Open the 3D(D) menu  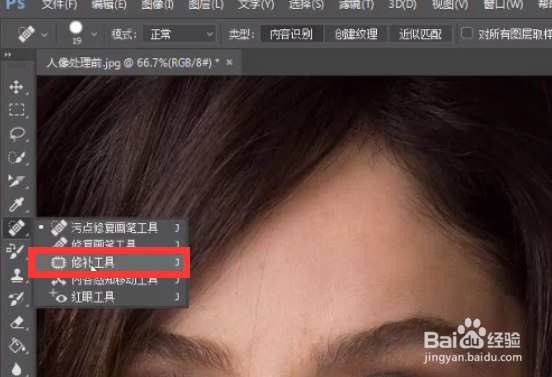click(402, 5)
